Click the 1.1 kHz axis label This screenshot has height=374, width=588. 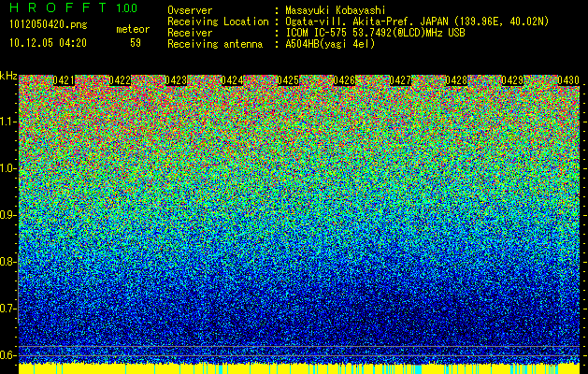pos(8,122)
